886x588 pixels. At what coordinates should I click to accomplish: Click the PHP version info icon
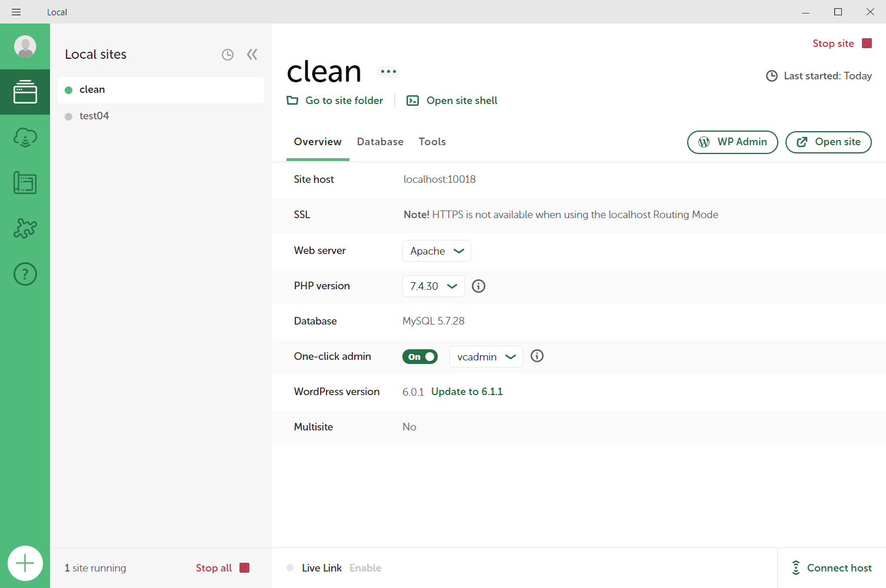479,286
